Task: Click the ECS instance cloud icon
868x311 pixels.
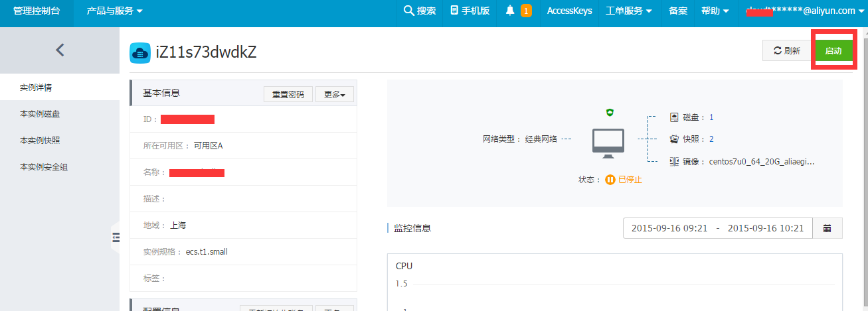Action: [139, 52]
